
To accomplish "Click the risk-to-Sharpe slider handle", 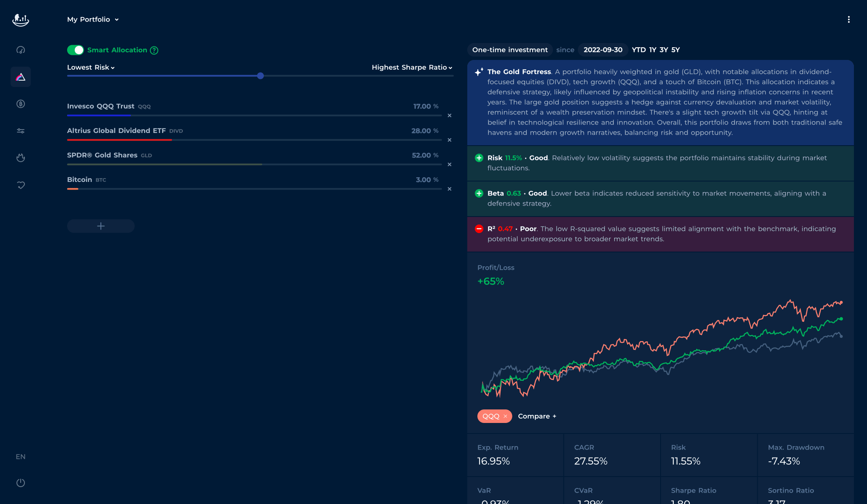I will pyautogui.click(x=260, y=76).
